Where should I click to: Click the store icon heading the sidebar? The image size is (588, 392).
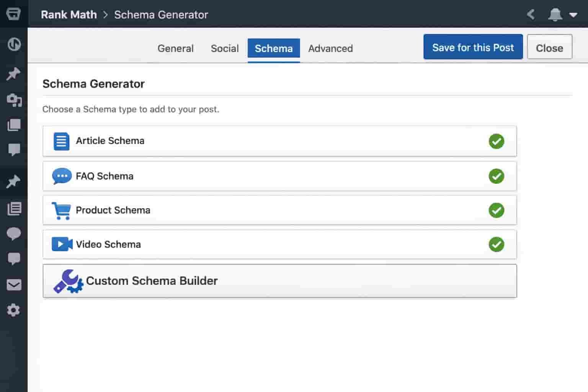pos(13,14)
